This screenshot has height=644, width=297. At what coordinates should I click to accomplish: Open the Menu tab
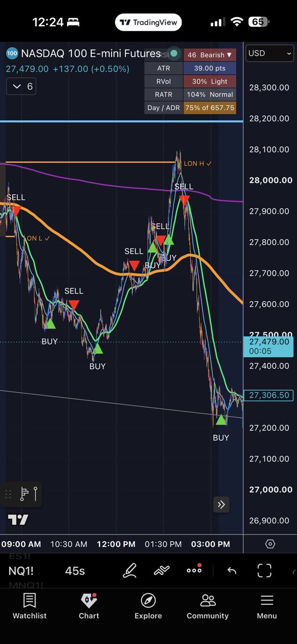tap(267, 606)
